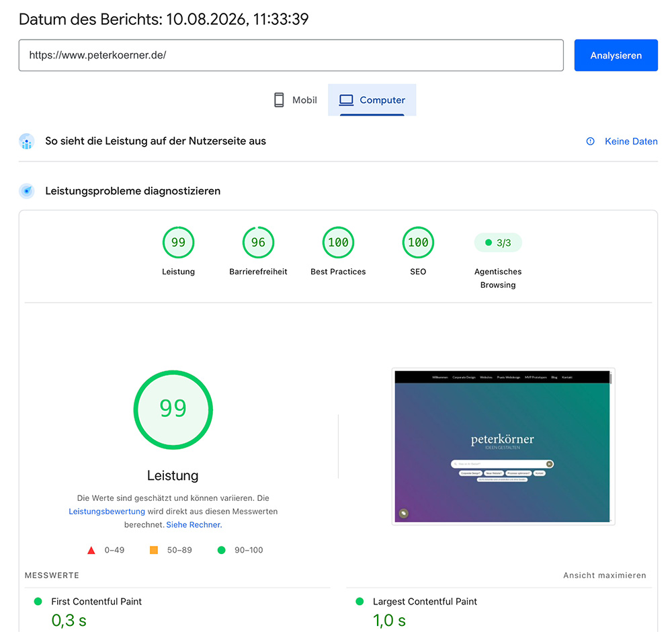Open the Agentisches Browsing 3/3 badge

pyautogui.click(x=498, y=243)
